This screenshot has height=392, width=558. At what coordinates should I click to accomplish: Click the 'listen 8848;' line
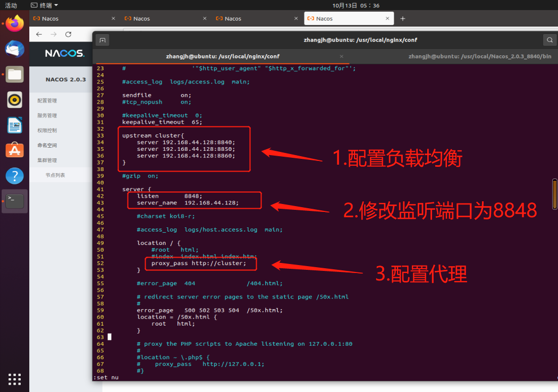pos(170,196)
